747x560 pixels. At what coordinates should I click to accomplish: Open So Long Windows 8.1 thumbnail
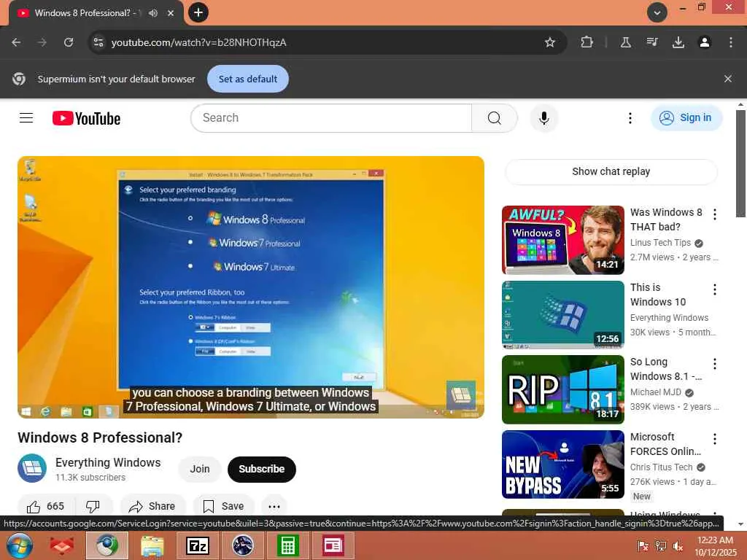point(562,389)
